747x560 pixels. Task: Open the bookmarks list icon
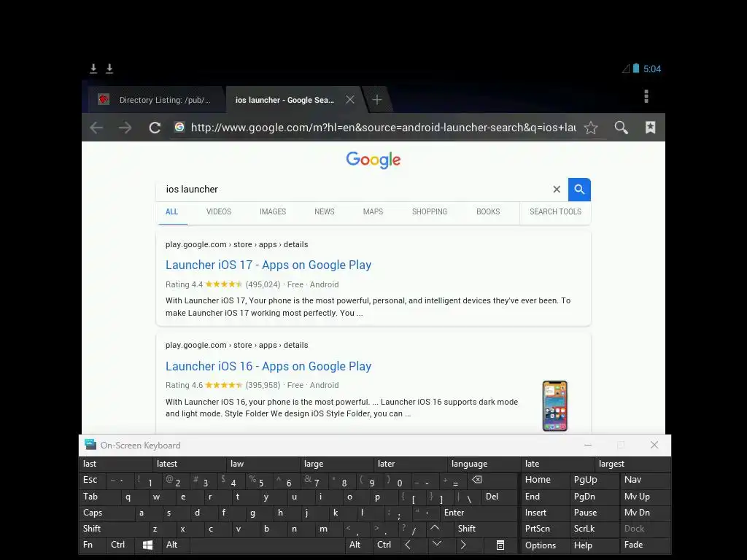(x=650, y=128)
